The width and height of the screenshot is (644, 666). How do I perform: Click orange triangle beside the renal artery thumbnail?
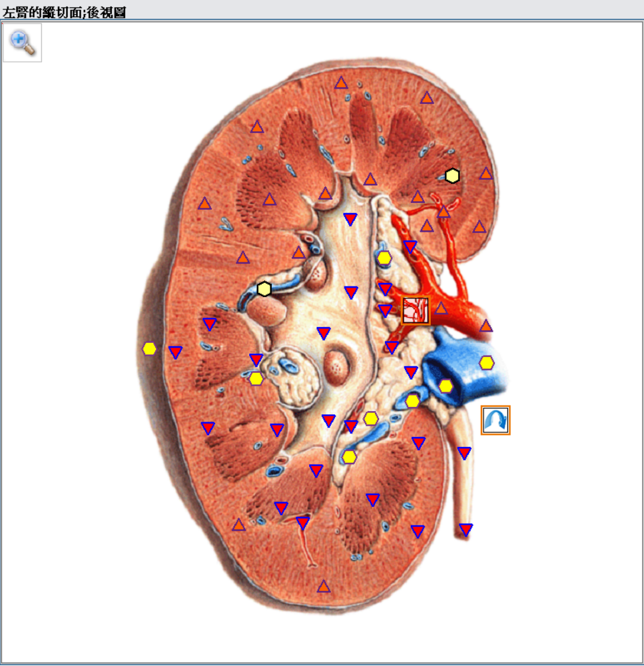441,308
